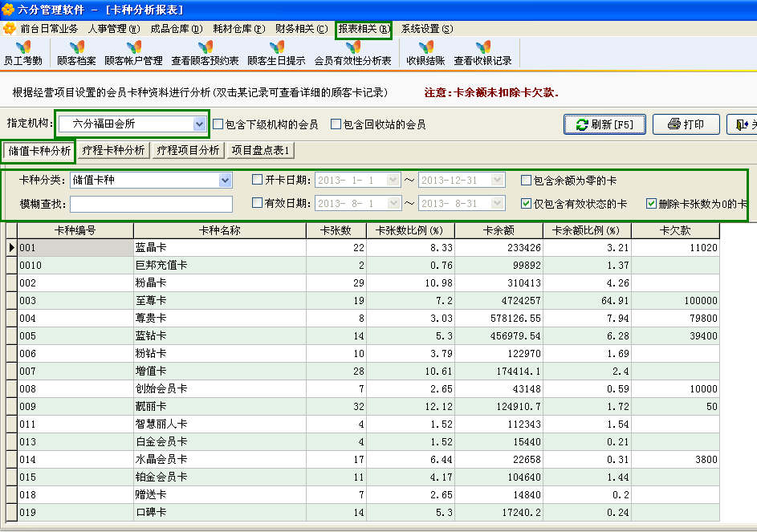The height and width of the screenshot is (532, 757).
Task: Sort by 卡欠款 column header
Action: tap(675, 231)
